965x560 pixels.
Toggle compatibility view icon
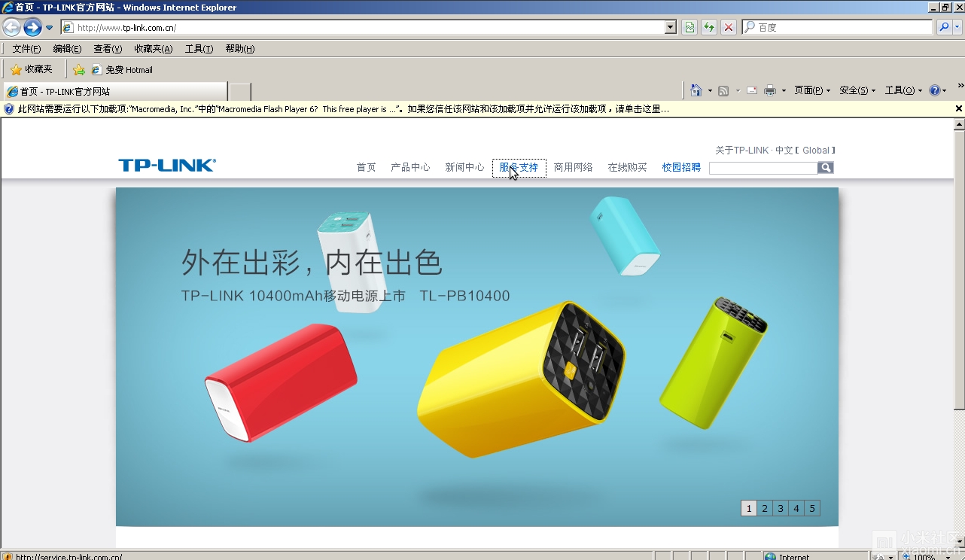[690, 27]
